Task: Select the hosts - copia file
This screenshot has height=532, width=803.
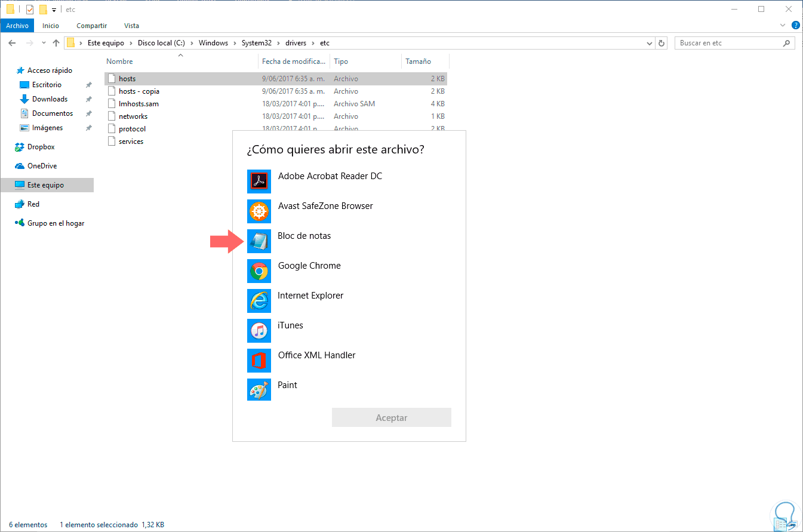Action: coord(139,91)
